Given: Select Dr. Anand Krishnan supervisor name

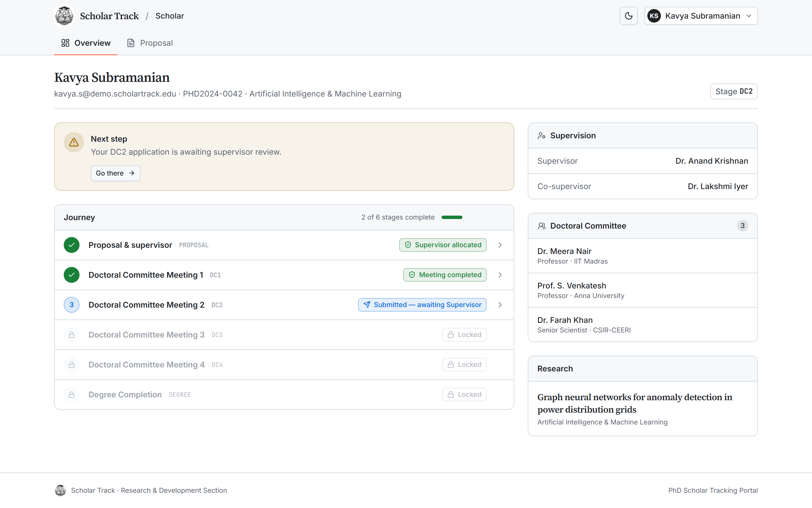Looking at the screenshot, I should [712, 161].
